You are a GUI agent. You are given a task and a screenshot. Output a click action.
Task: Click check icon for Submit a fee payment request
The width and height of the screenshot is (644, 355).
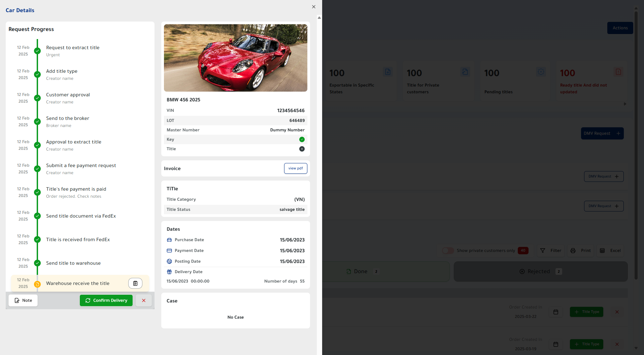pyautogui.click(x=37, y=169)
